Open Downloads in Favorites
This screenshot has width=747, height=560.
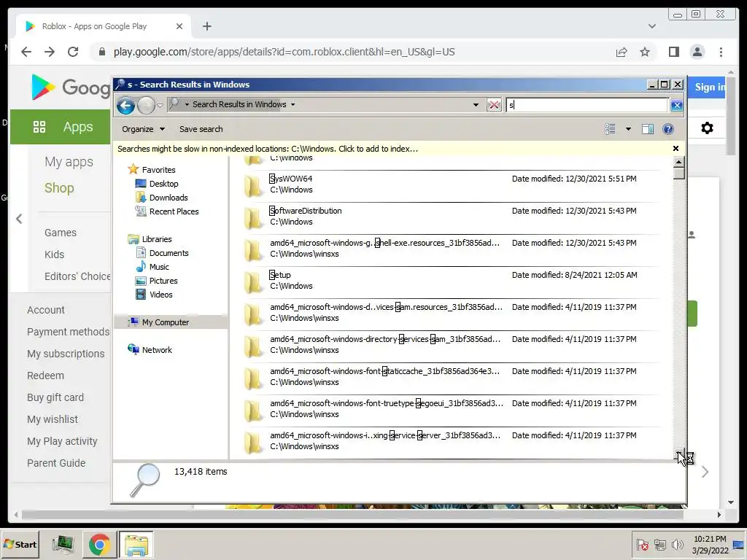pyautogui.click(x=169, y=198)
